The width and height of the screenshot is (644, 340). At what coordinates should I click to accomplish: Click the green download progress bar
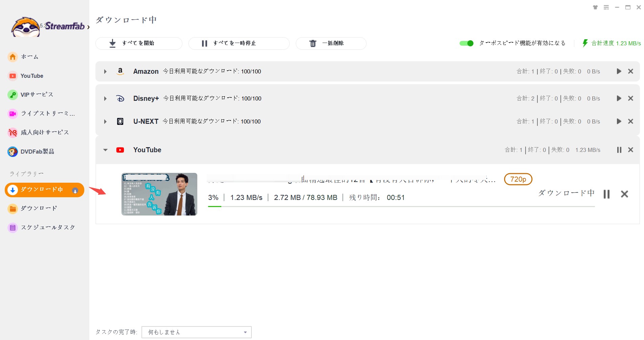401,206
